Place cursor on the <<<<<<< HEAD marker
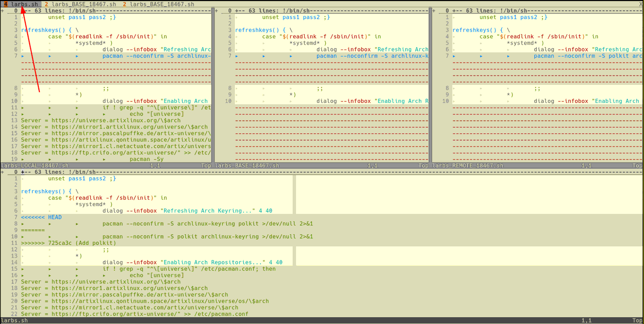The height and width of the screenshot is (324, 644). point(41,217)
